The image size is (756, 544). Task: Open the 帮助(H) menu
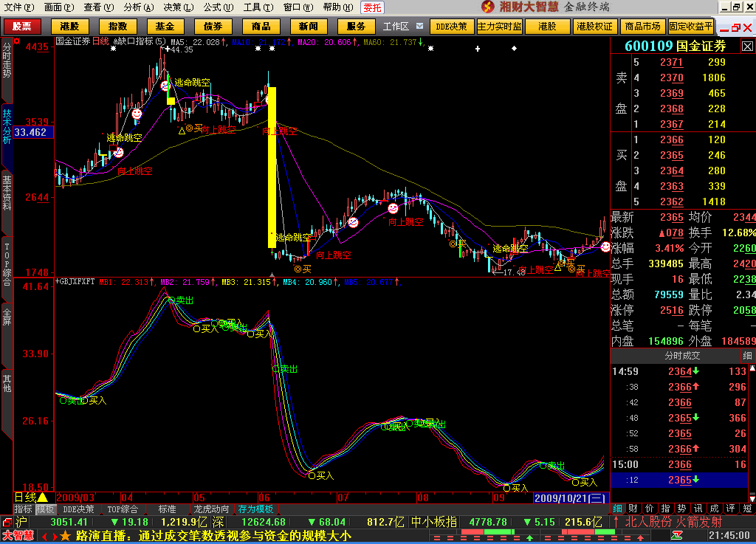click(x=337, y=7)
